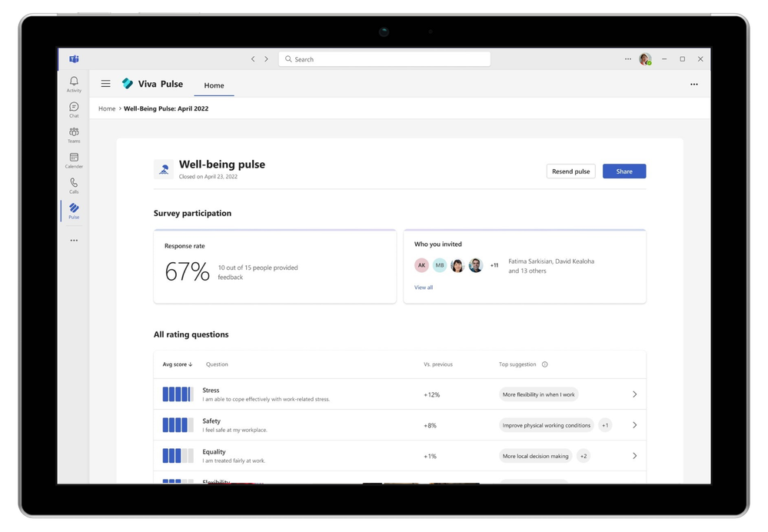768x532 pixels.
Task: Click Well-Being Pulse: April 2022 breadcrumb
Action: tap(166, 108)
